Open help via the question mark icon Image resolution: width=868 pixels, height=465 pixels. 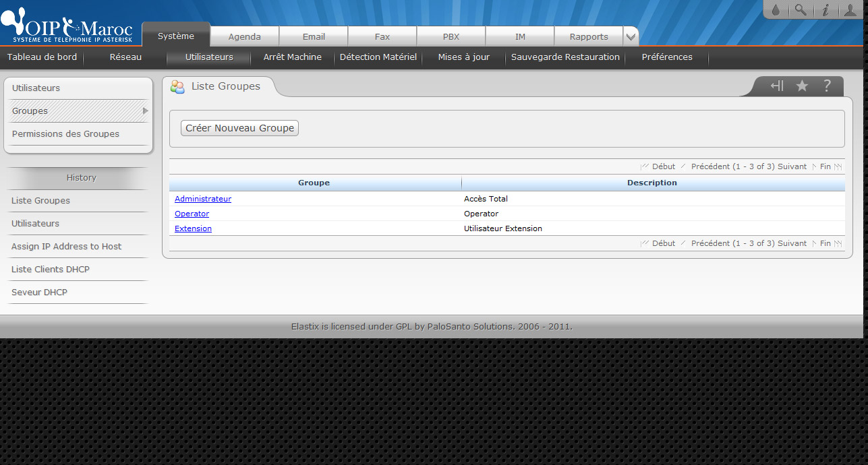click(827, 86)
